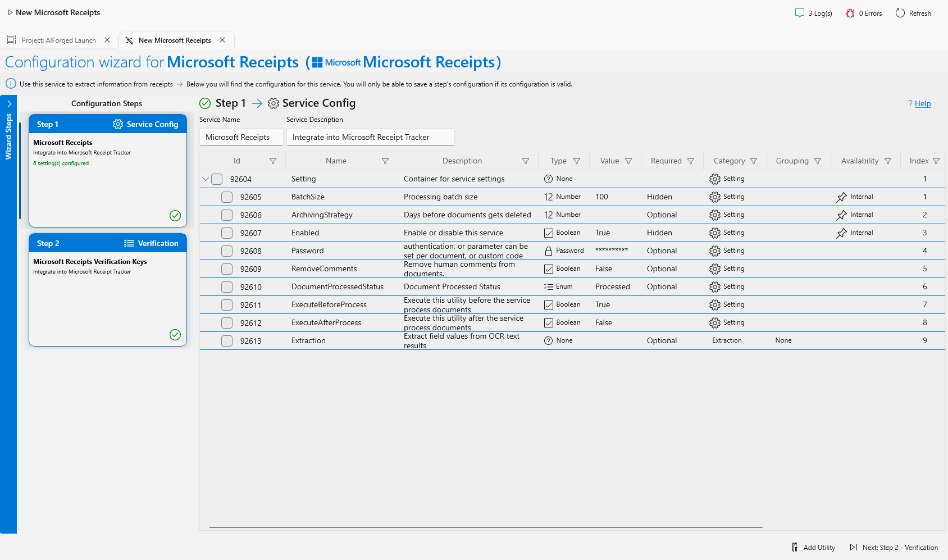Switch to Project: AIForged Launch tab
This screenshot has width=948, height=560.
pyautogui.click(x=59, y=40)
